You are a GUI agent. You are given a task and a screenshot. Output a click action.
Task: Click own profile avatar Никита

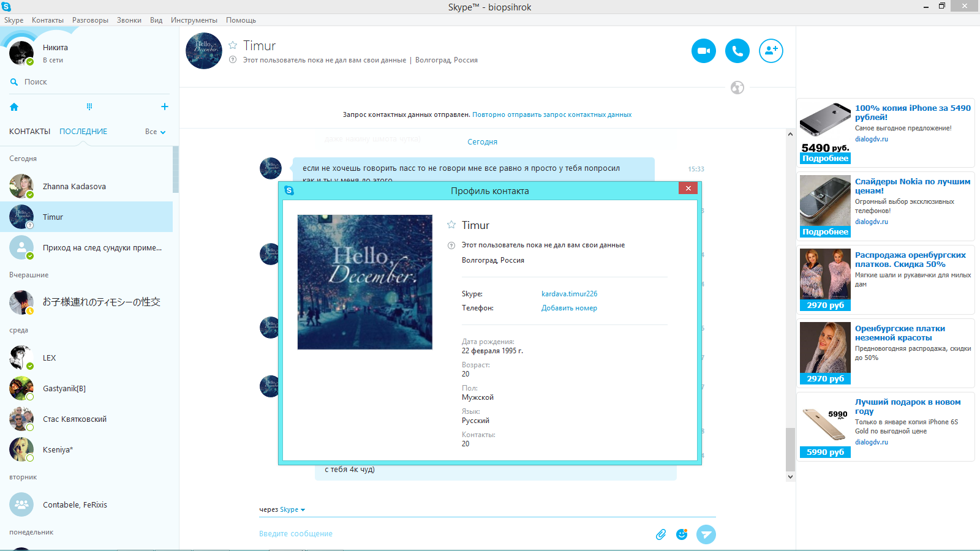pyautogui.click(x=21, y=53)
